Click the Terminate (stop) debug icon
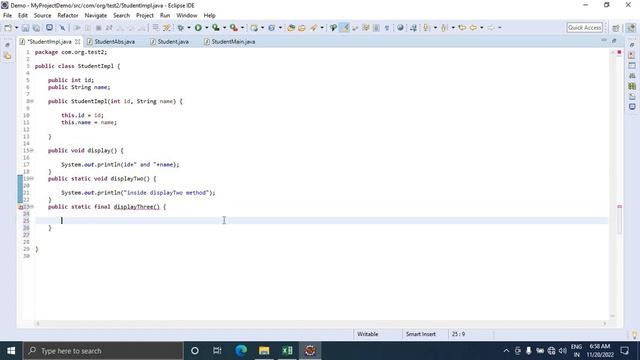 (x=98, y=28)
